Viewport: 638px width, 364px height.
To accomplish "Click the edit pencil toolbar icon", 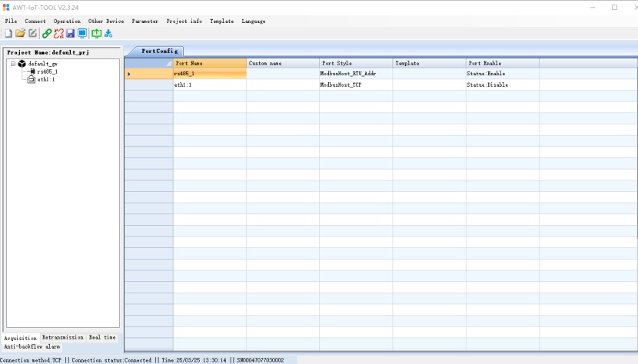I will [32, 33].
